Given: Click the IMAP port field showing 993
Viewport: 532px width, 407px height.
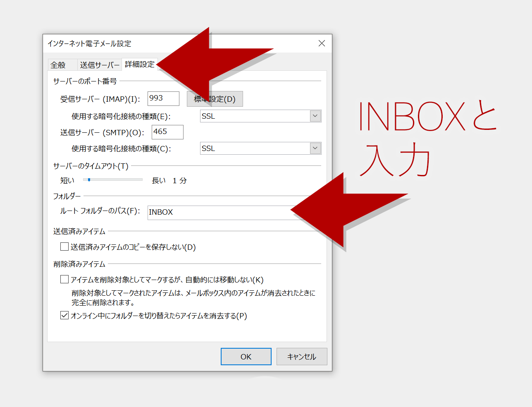Looking at the screenshot, I should [163, 98].
